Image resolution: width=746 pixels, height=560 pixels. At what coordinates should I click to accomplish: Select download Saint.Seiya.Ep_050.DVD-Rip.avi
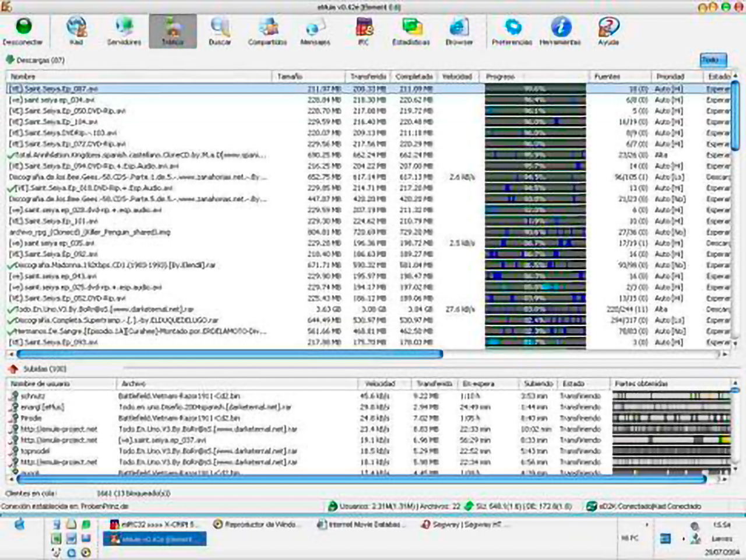pyautogui.click(x=368, y=111)
